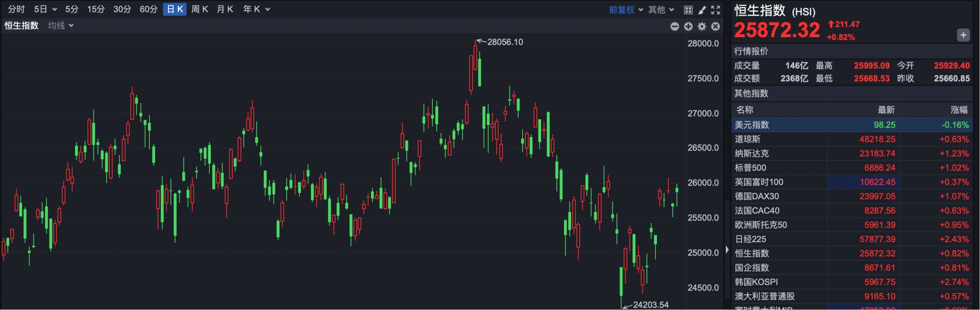Enter fullscreen chart mode
The image size is (980, 310).
[716, 10]
